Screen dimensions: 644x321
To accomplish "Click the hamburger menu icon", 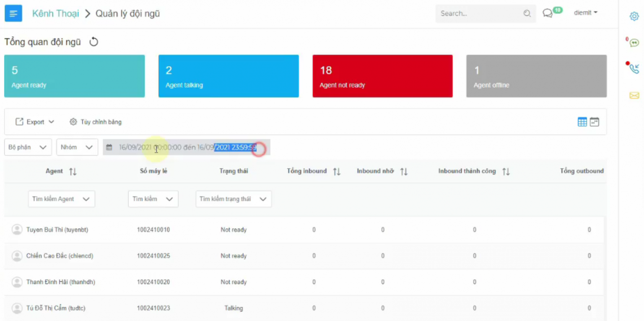I will [13, 13].
